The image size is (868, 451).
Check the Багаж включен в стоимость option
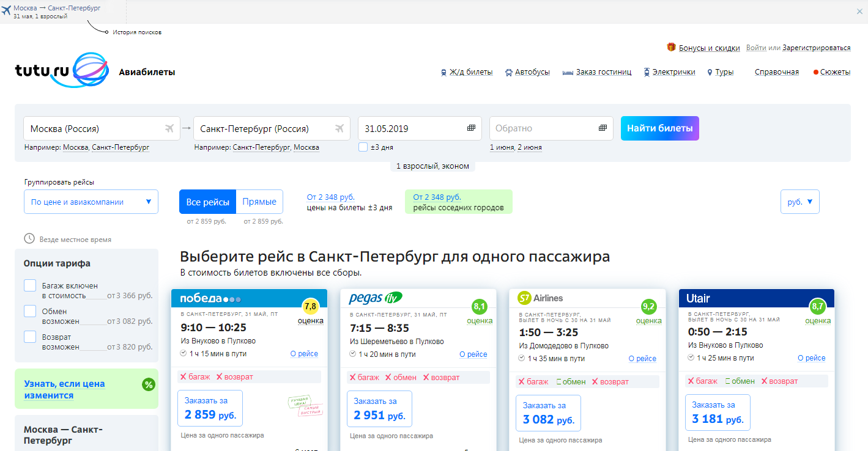point(30,285)
